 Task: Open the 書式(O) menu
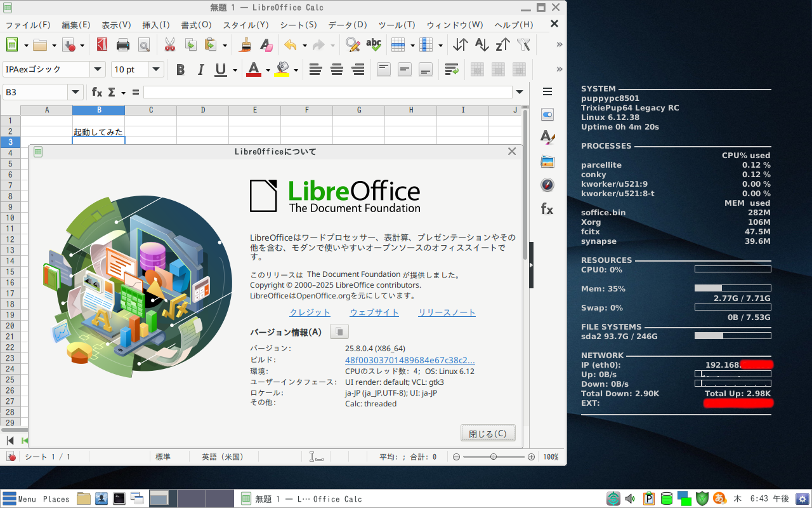[196, 25]
